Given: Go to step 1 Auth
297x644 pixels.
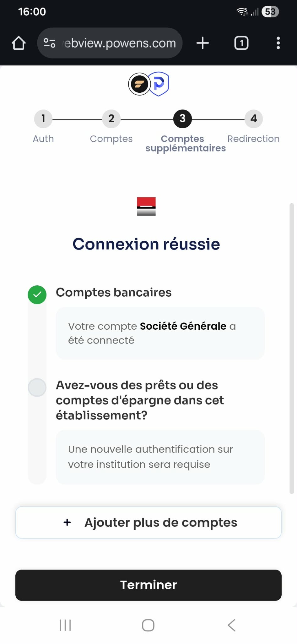Looking at the screenshot, I should click(x=43, y=119).
